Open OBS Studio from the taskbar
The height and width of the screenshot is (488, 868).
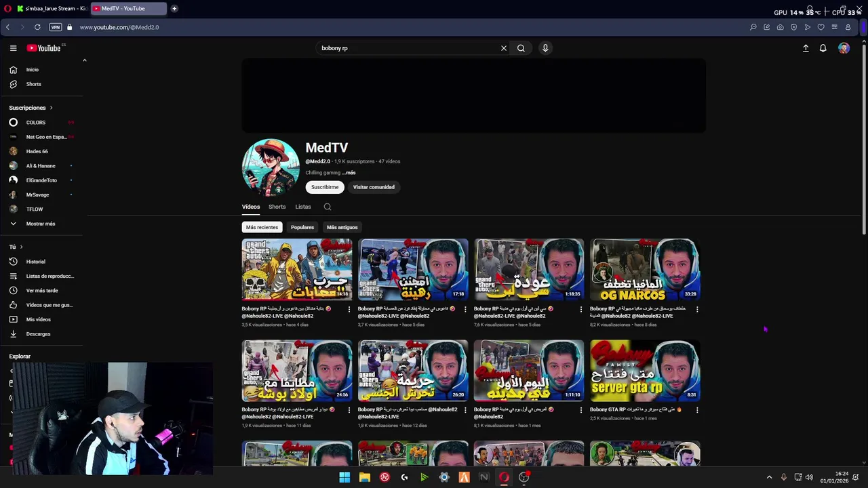tap(524, 477)
